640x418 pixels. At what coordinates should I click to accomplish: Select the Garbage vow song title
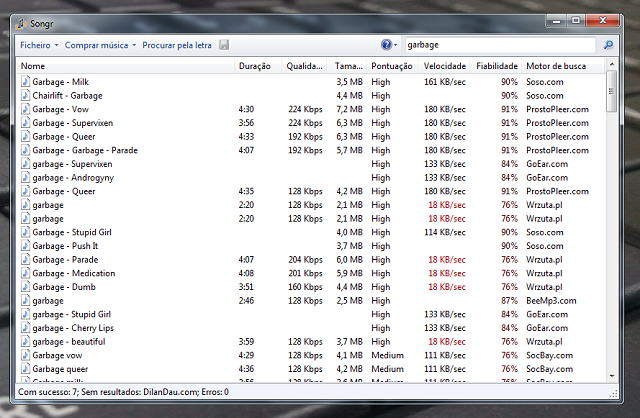coord(57,356)
